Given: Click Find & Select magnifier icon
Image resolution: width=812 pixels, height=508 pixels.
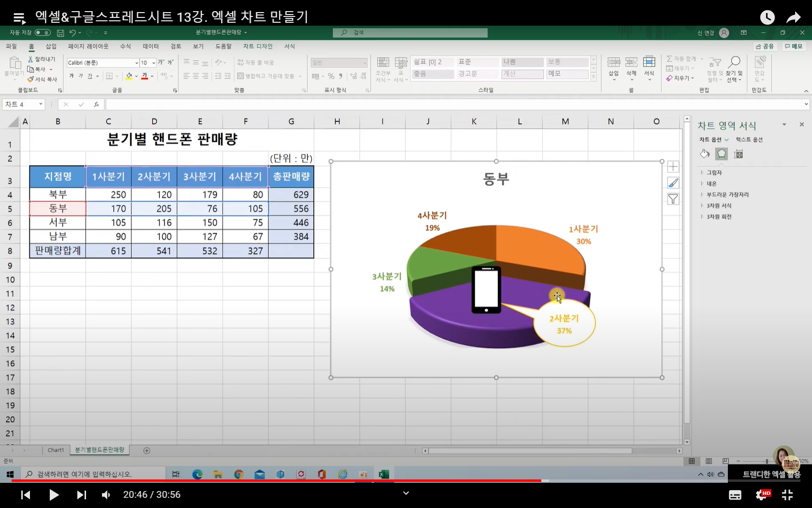Looking at the screenshot, I should pyautogui.click(x=734, y=62).
